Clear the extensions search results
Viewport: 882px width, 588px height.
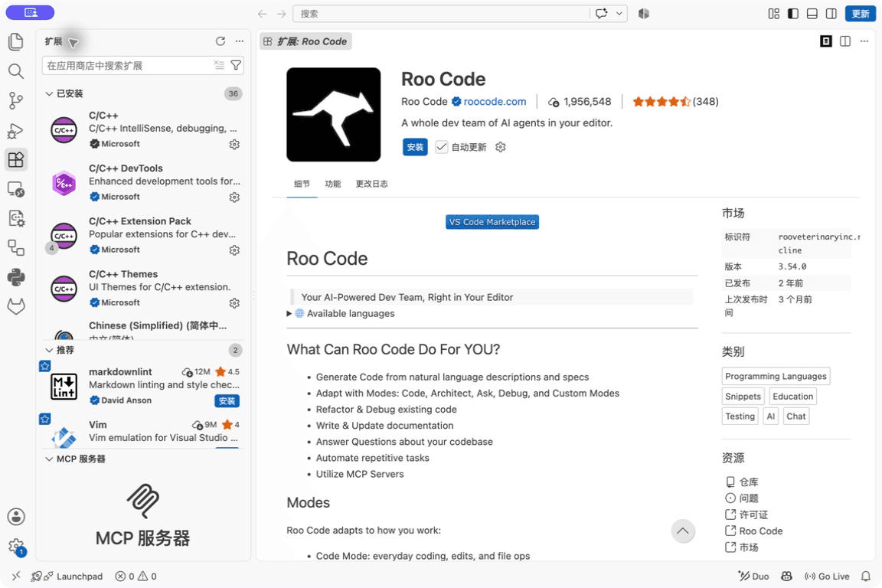coord(219,65)
